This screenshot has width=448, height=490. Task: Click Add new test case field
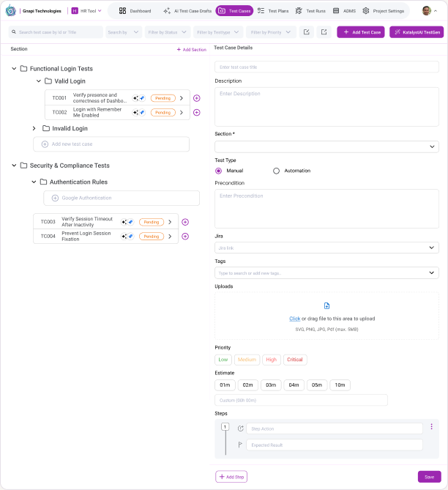coord(111,144)
